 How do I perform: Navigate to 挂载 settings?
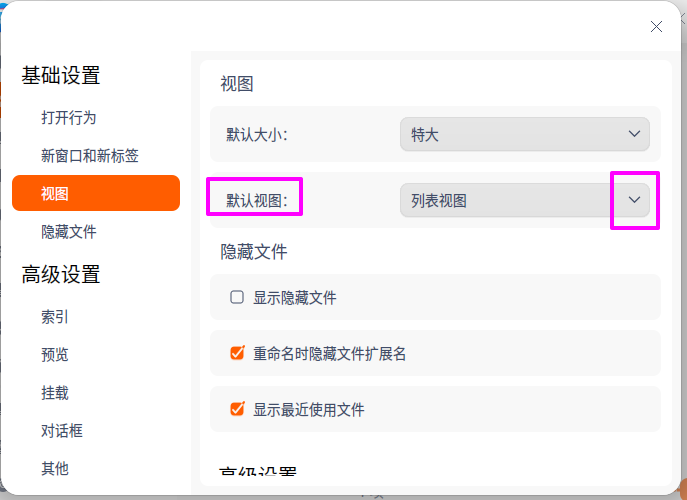click(55, 392)
